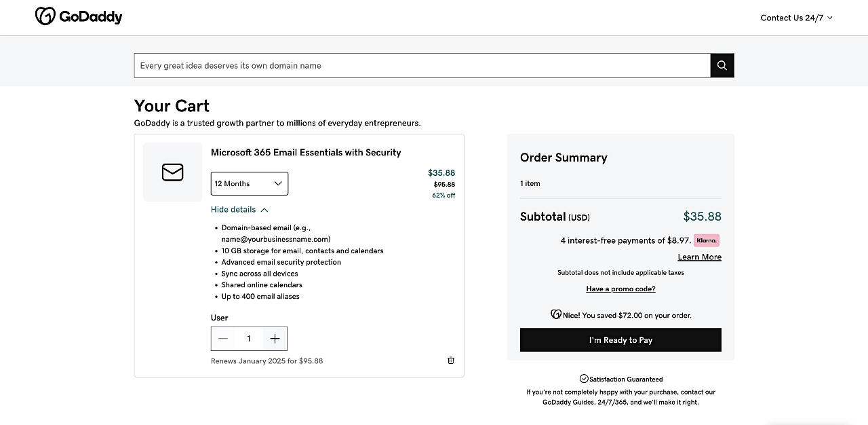This screenshot has height=425, width=868.
Task: Click the Satisfaction Guaranteed checkmark icon
Action: coord(584,378)
